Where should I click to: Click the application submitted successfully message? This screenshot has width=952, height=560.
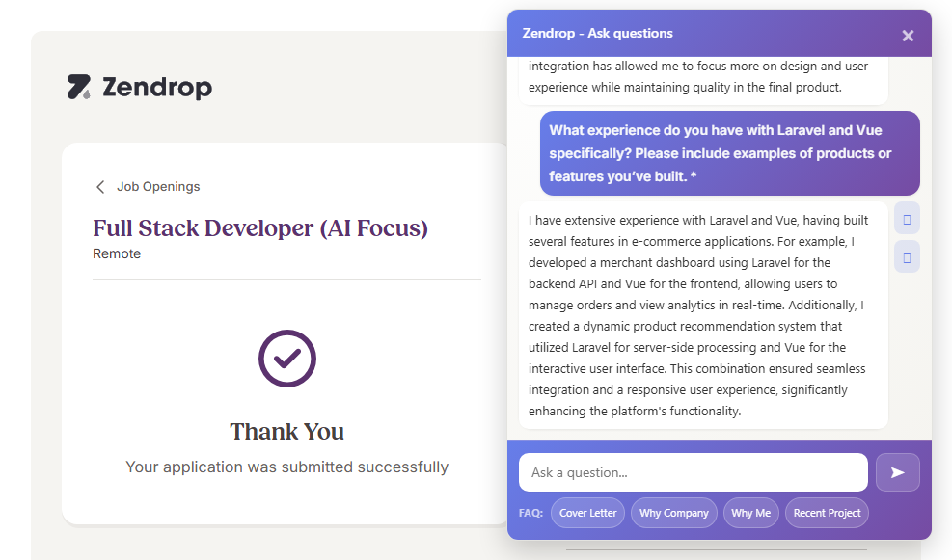(286, 467)
